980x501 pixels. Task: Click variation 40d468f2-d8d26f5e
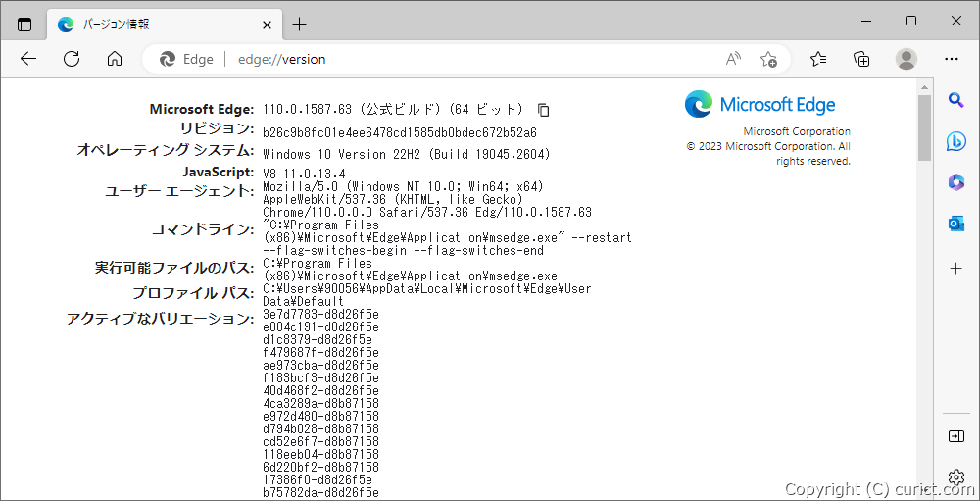click(320, 391)
